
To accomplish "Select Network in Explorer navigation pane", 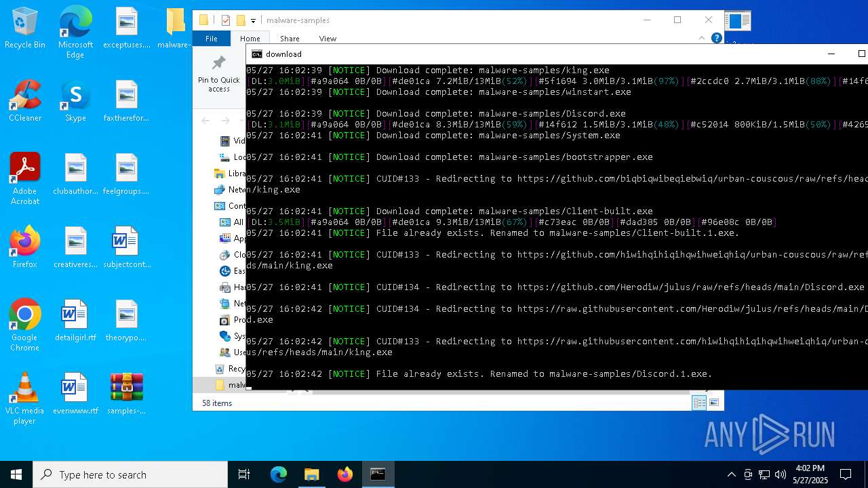I will [229, 189].
